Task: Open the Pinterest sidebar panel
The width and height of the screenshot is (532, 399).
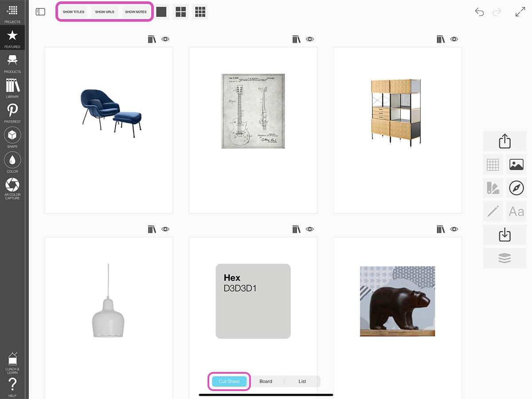Action: pos(12,112)
